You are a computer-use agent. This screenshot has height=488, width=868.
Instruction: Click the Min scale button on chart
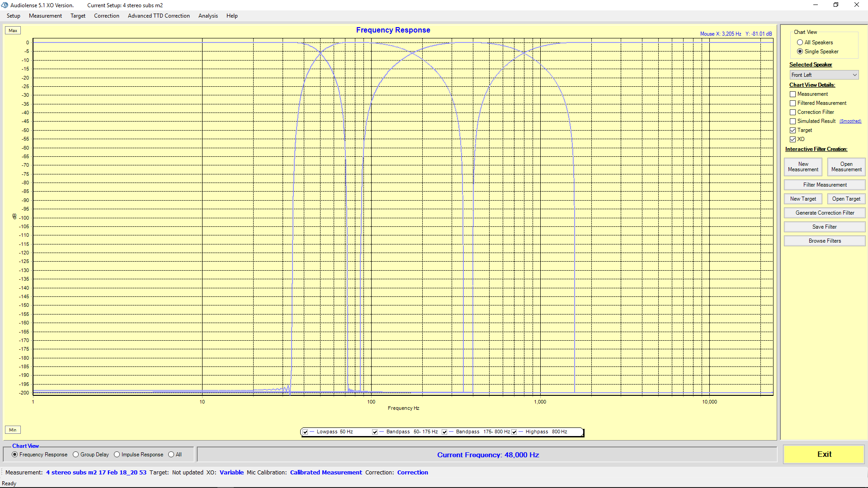tap(13, 430)
